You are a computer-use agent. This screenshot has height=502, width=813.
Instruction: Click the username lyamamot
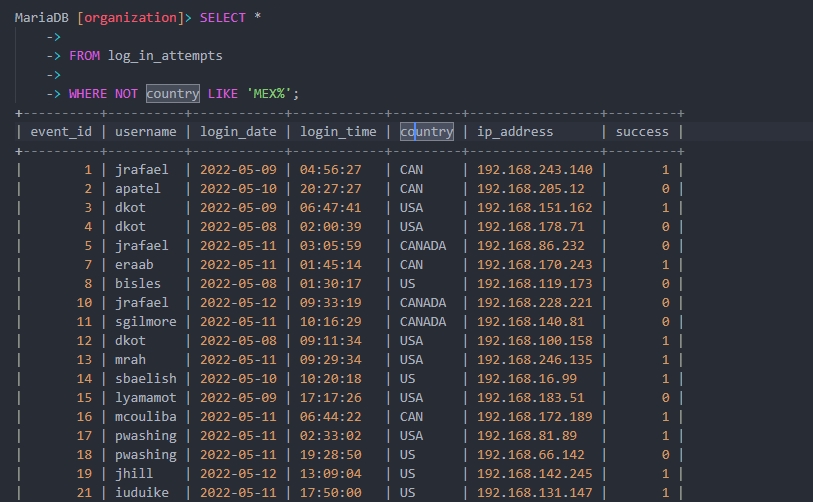pos(145,398)
